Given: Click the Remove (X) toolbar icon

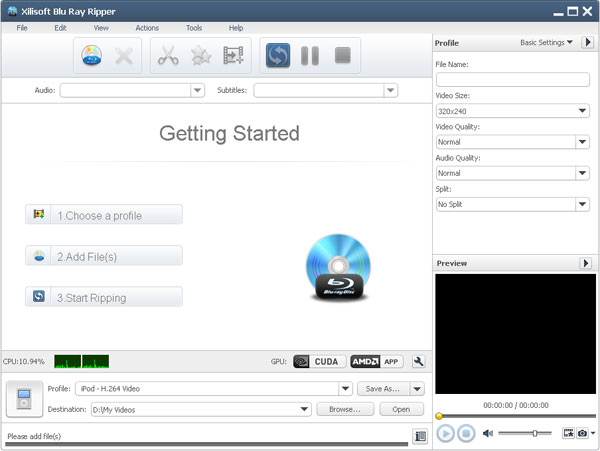Looking at the screenshot, I should tap(124, 56).
